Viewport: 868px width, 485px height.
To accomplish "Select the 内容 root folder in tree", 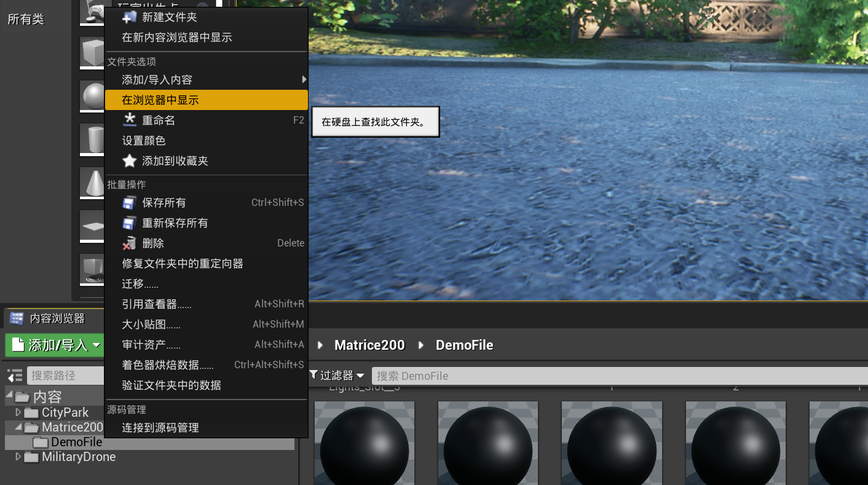I will pyautogui.click(x=47, y=396).
